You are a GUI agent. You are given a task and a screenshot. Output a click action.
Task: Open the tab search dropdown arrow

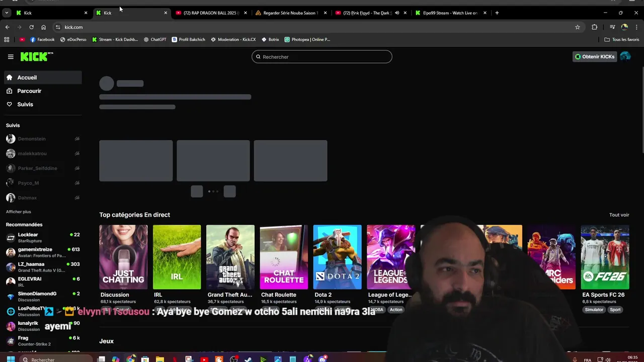tap(7, 13)
